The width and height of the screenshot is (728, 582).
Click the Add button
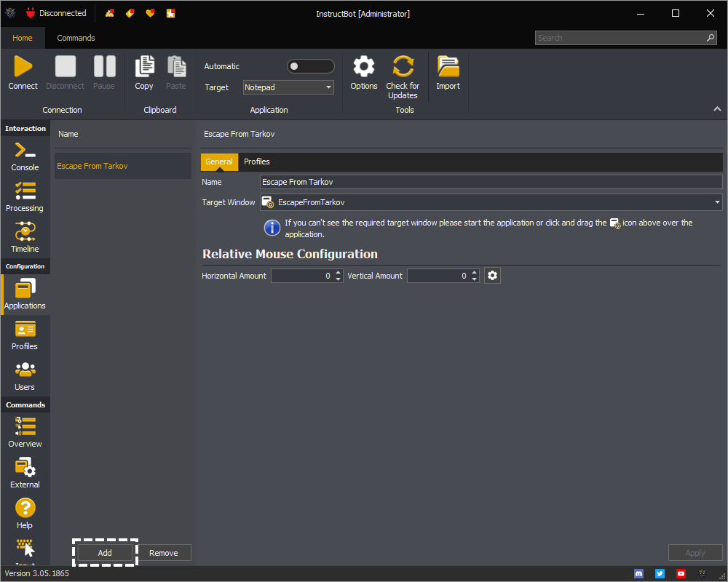coord(105,553)
